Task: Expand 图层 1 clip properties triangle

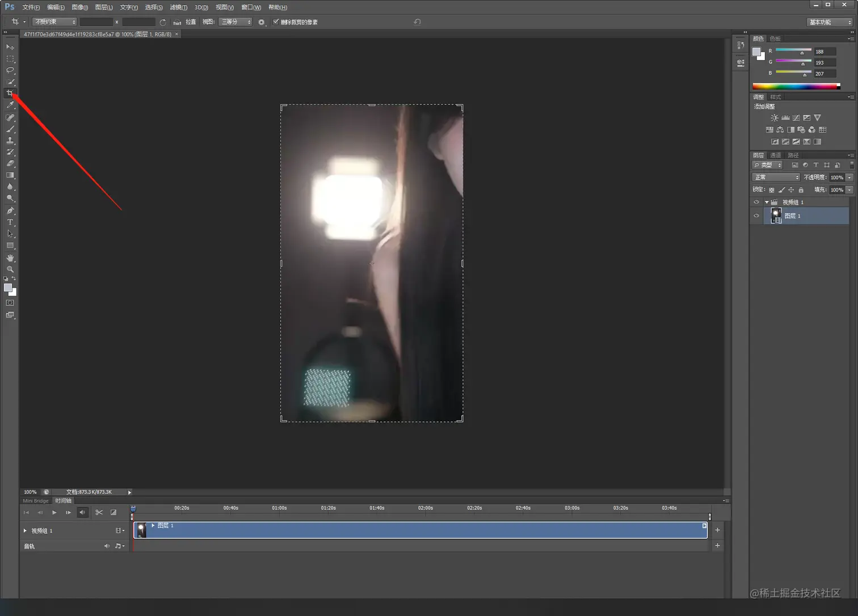Action: point(153,525)
